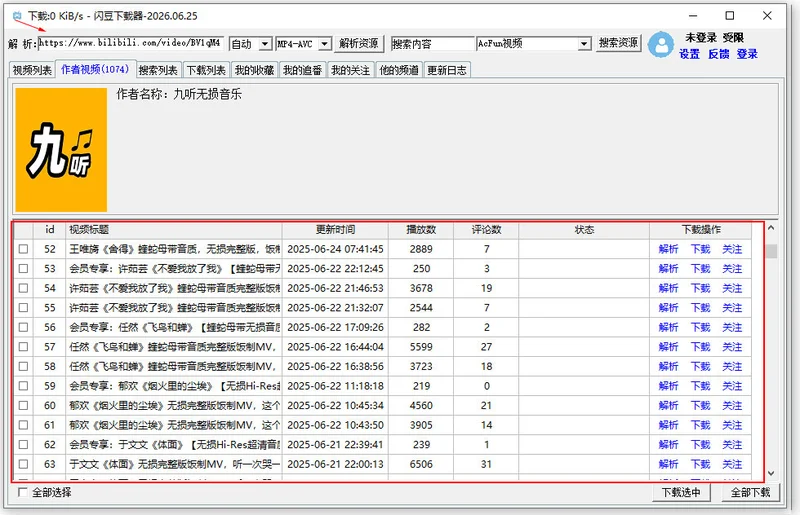
Task: Switch to the 我的关注 tab
Action: (351, 70)
